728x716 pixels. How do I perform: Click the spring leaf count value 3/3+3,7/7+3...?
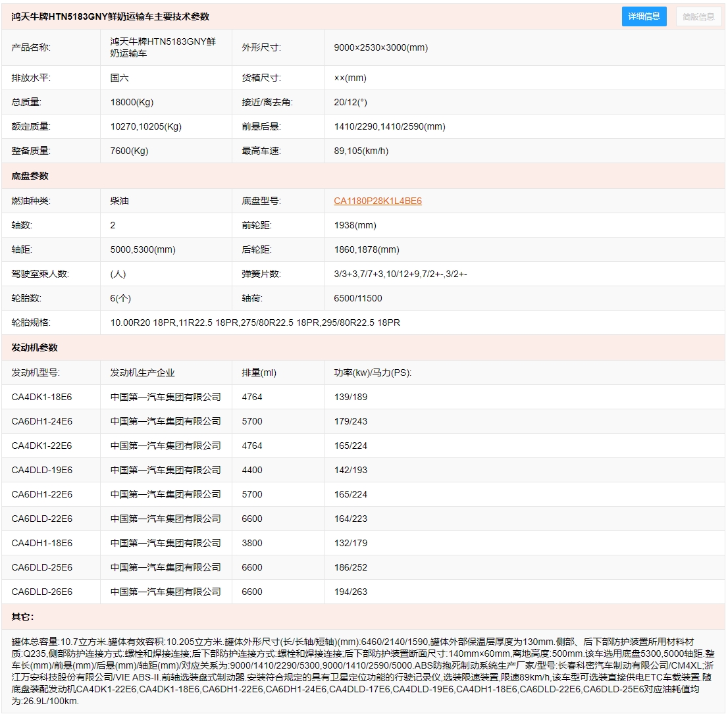pos(359,274)
